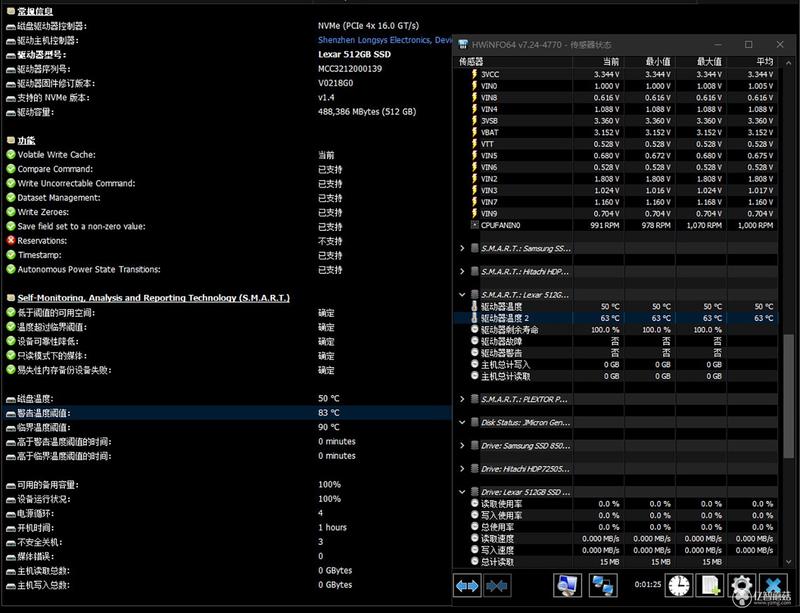Open sensor settings gear icon
The height and width of the screenshot is (613, 800).
pyautogui.click(x=742, y=585)
